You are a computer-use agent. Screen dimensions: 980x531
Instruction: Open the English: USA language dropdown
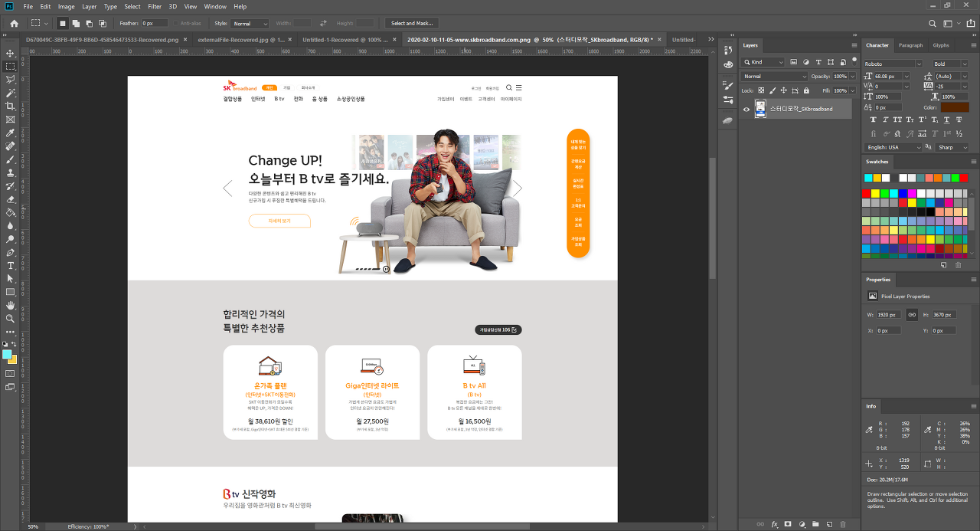[x=893, y=147]
